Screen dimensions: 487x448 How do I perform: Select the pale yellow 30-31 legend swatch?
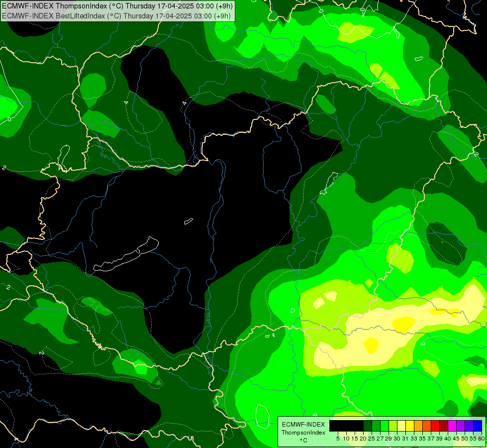(401, 426)
